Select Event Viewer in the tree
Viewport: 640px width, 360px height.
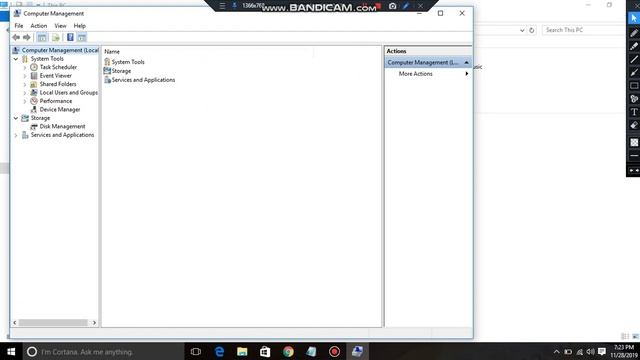56,76
